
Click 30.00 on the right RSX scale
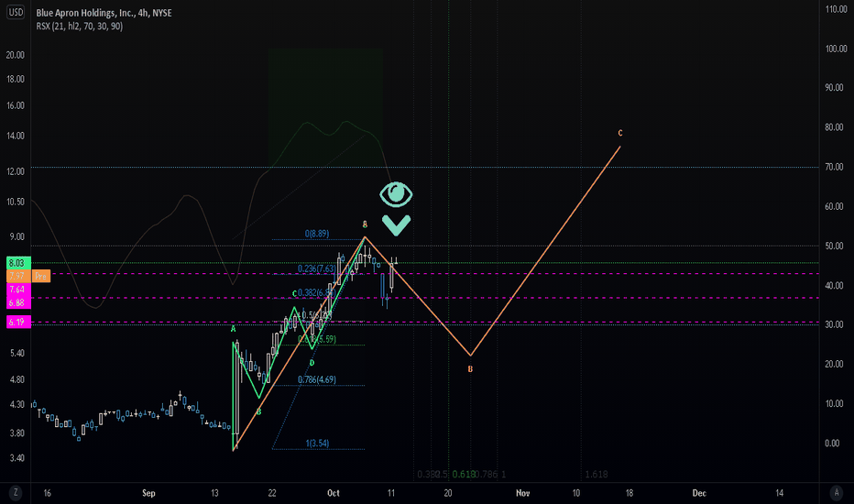click(x=834, y=324)
